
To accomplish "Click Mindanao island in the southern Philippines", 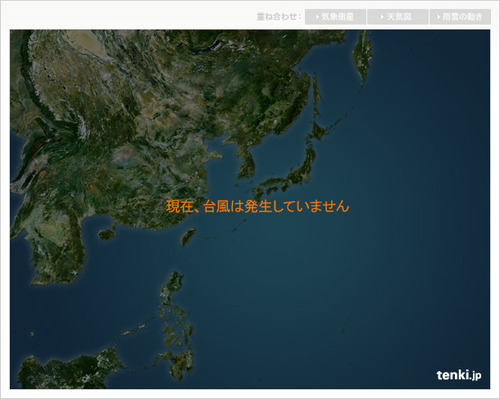I will [x=182, y=362].
